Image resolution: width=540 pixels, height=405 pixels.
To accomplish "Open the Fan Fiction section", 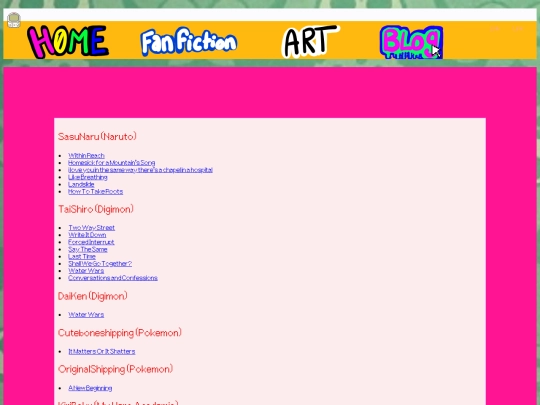I will click(x=189, y=42).
